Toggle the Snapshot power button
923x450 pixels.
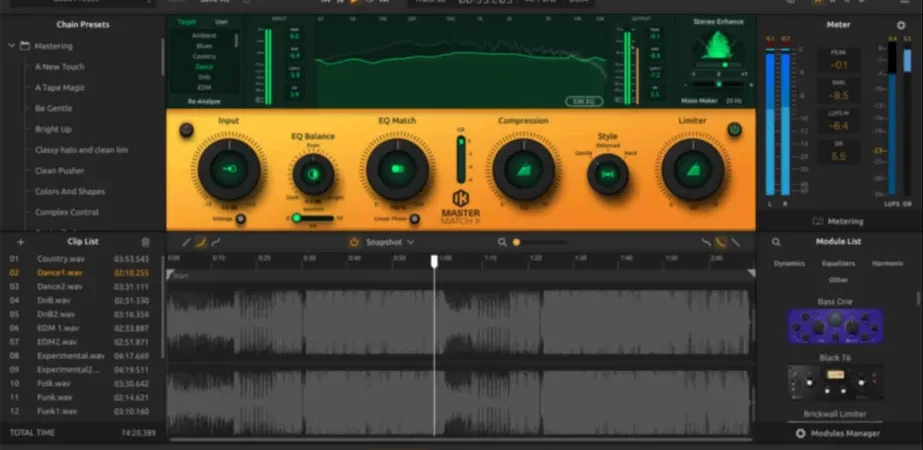point(354,242)
